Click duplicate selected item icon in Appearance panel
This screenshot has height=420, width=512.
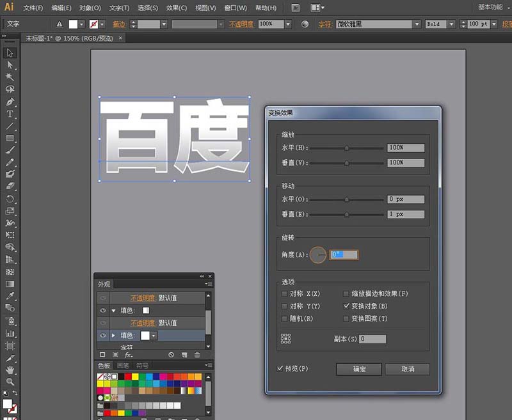[x=184, y=355]
